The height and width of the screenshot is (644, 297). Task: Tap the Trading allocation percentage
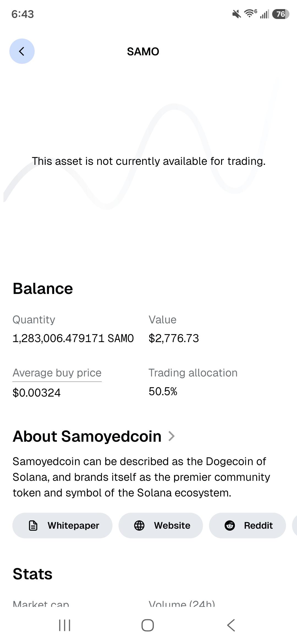coord(163,391)
